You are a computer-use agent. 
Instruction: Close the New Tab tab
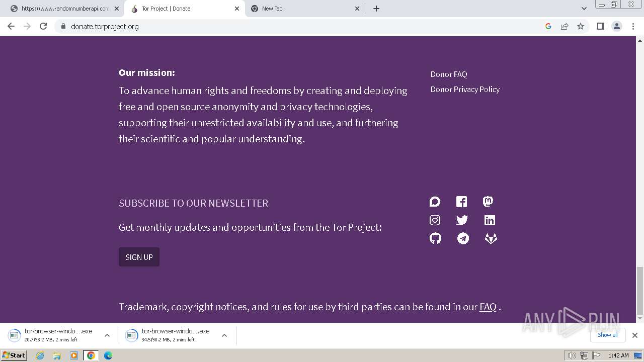tap(357, 9)
